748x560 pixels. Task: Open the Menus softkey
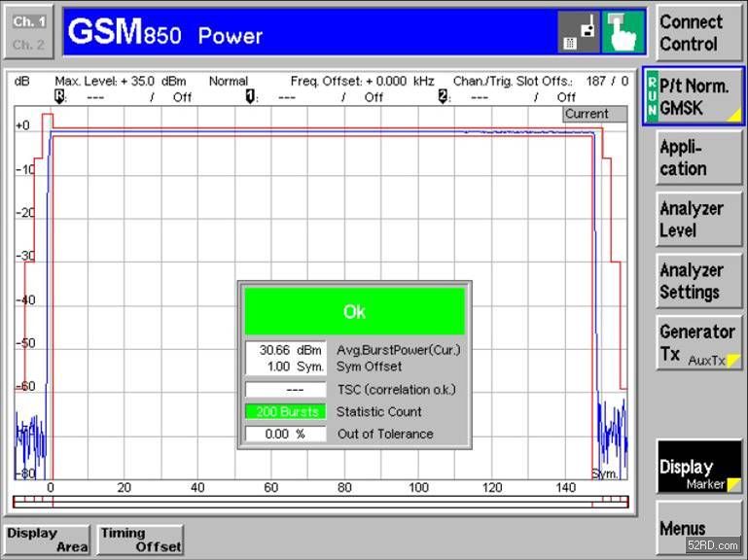tap(698, 528)
